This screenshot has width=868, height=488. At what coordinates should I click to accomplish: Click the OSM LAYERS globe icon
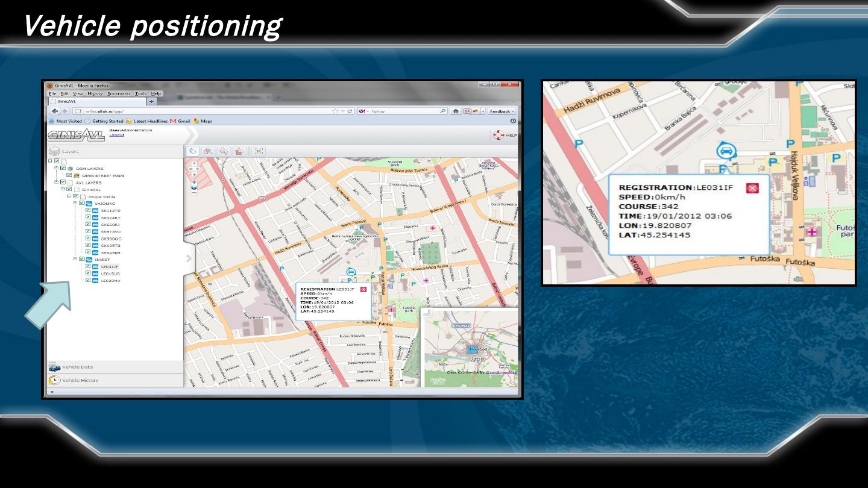(x=71, y=169)
